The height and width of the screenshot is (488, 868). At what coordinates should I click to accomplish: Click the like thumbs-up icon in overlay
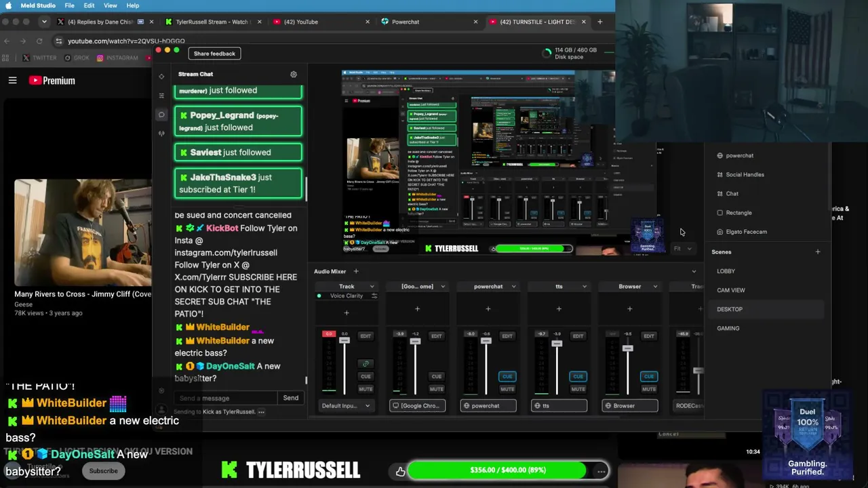point(401,471)
